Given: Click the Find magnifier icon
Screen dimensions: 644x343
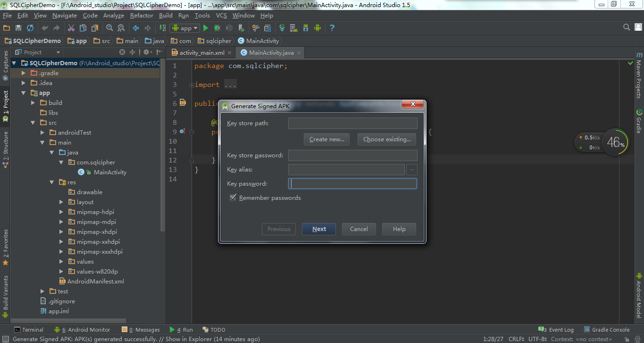Looking at the screenshot, I should (109, 28).
